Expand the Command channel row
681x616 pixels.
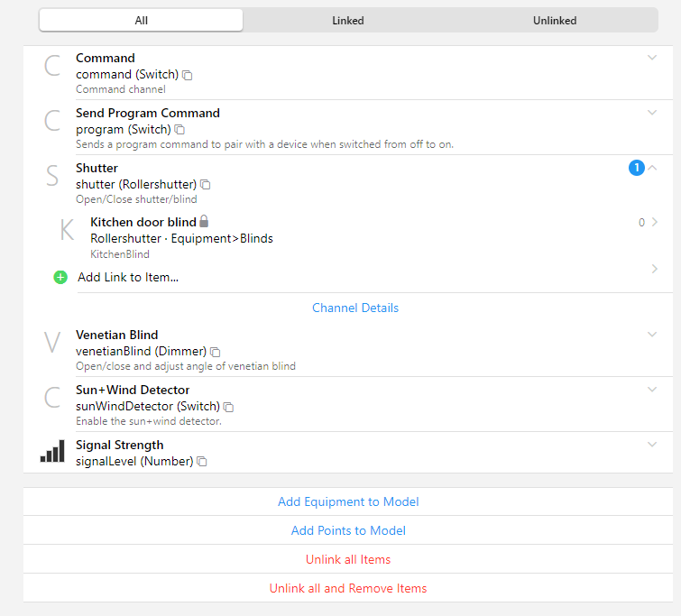tap(652, 58)
